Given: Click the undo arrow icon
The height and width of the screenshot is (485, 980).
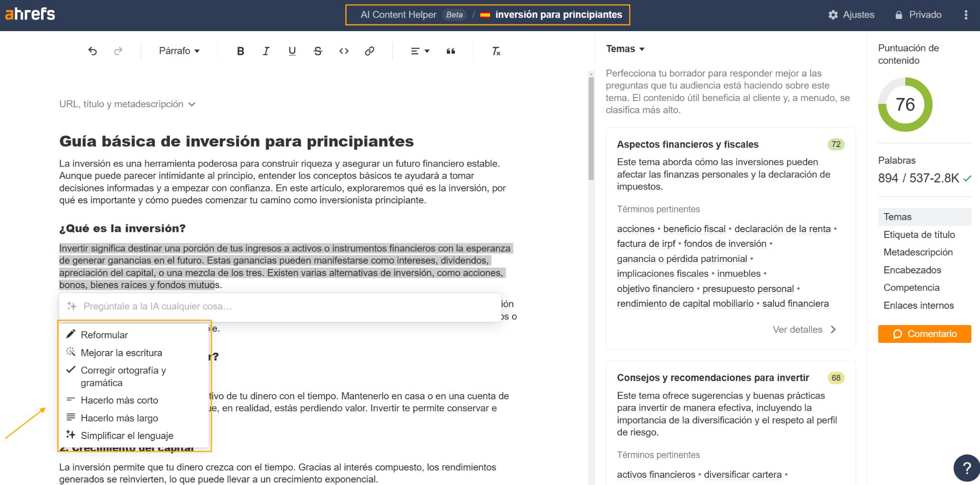Looking at the screenshot, I should pos(92,51).
